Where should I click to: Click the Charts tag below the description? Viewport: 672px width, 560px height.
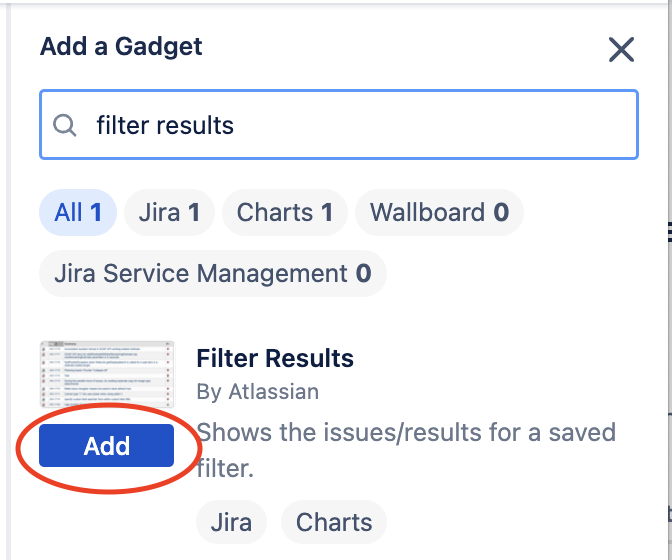click(334, 522)
